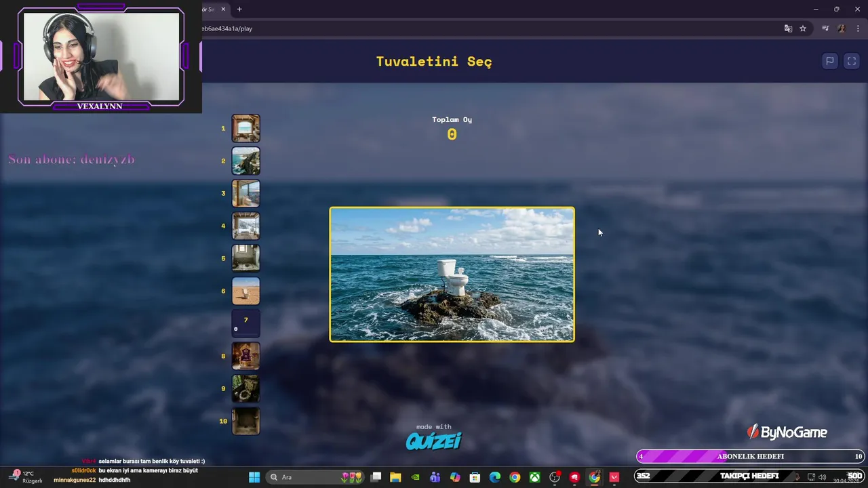
Task: Click the ByNoGame logo
Action: point(787,432)
